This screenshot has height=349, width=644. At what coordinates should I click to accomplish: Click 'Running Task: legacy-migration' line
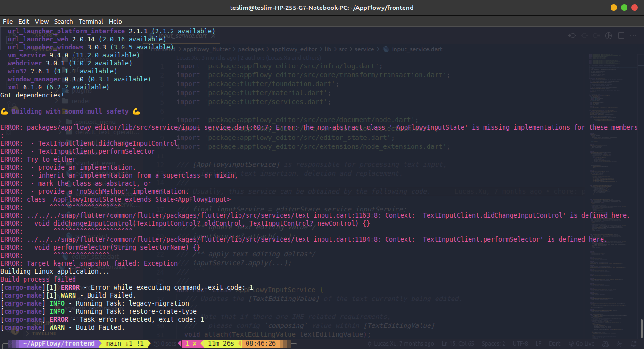95,303
